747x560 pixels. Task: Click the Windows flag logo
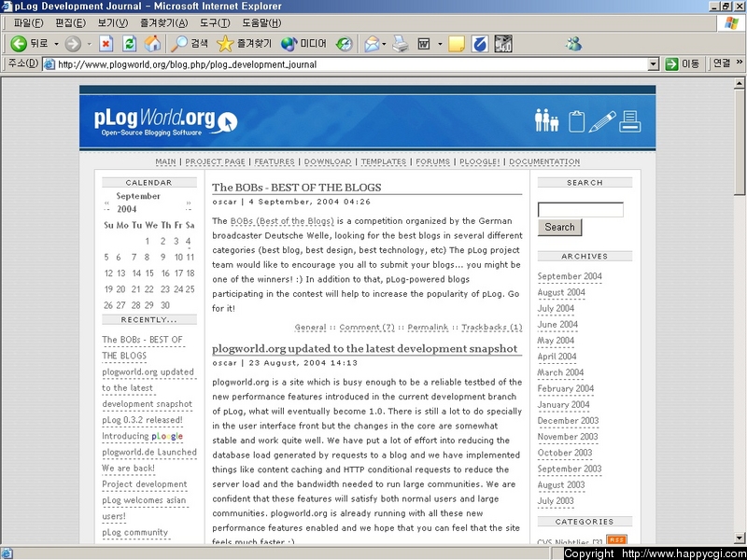tap(731, 22)
